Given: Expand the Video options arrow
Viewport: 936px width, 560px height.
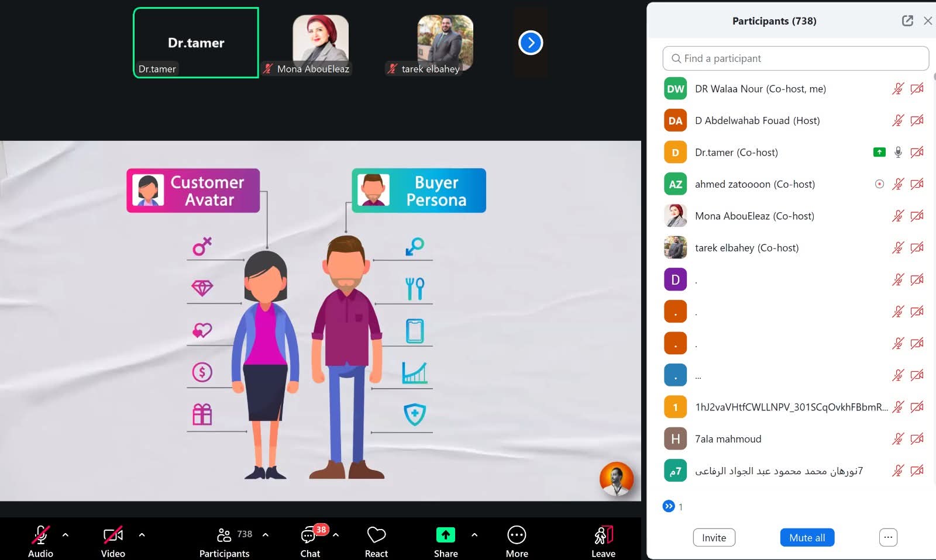Looking at the screenshot, I should point(142,535).
